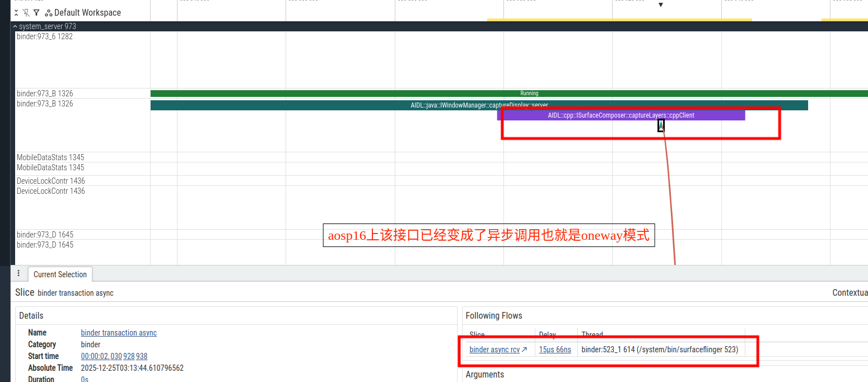868x382 pixels.
Task: Click the 15µs 66ns delay link
Action: pyautogui.click(x=555, y=350)
